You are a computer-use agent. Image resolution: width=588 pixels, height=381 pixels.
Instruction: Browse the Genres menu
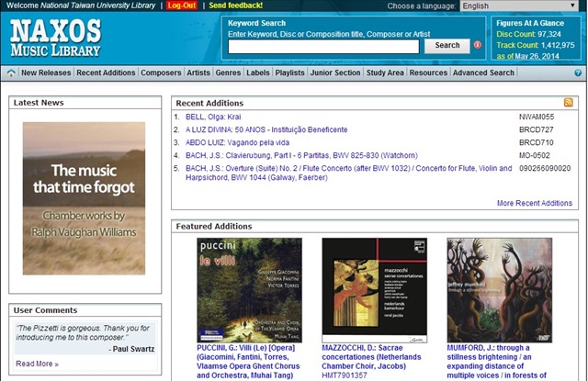(228, 73)
